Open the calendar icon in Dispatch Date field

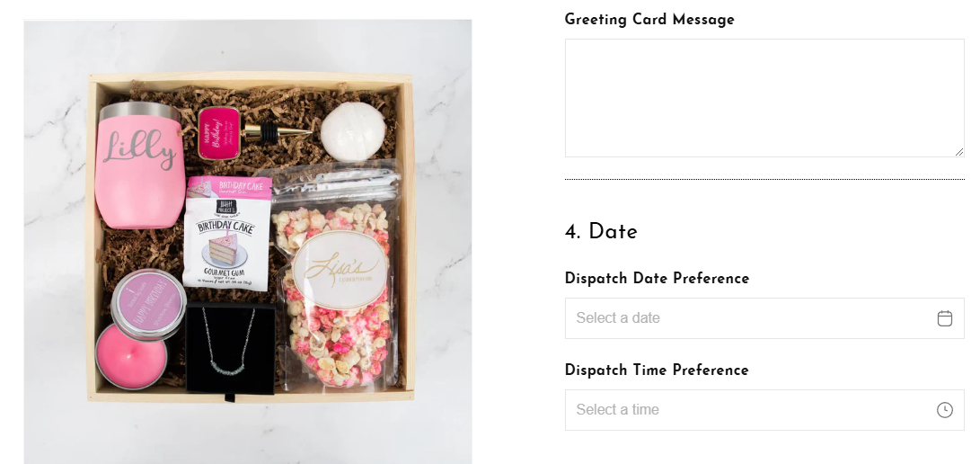coord(944,318)
